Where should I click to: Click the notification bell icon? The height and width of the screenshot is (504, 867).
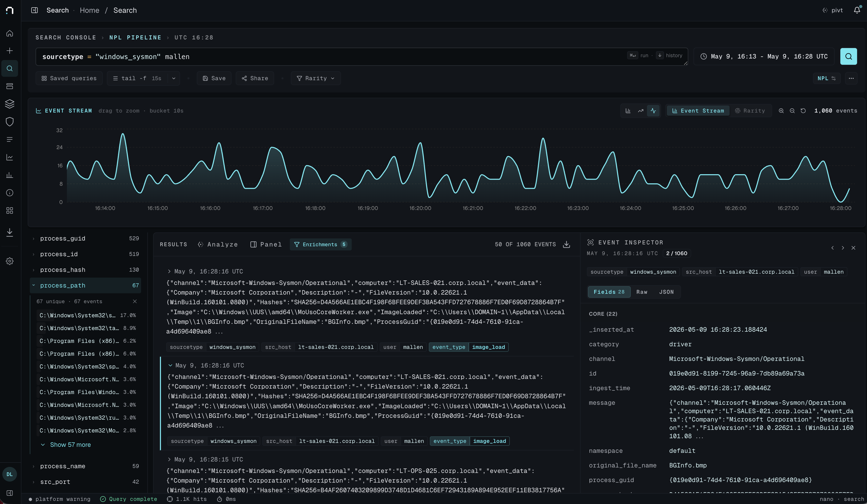857,10
